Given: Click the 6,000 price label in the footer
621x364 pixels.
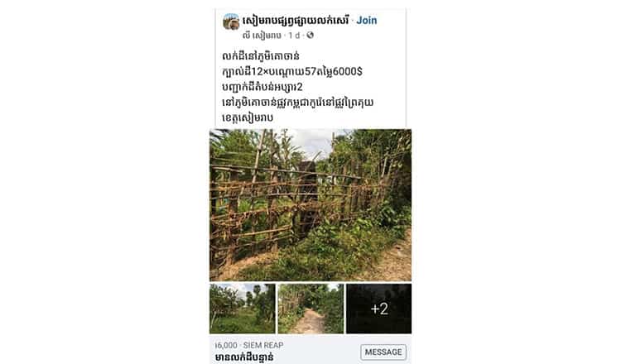Looking at the screenshot, I should [x=226, y=346].
